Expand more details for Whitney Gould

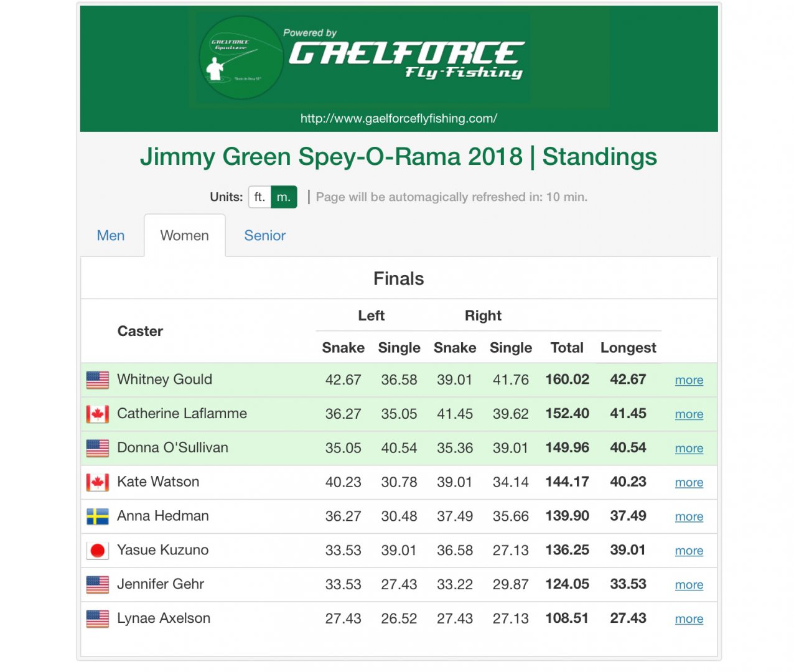tap(689, 380)
